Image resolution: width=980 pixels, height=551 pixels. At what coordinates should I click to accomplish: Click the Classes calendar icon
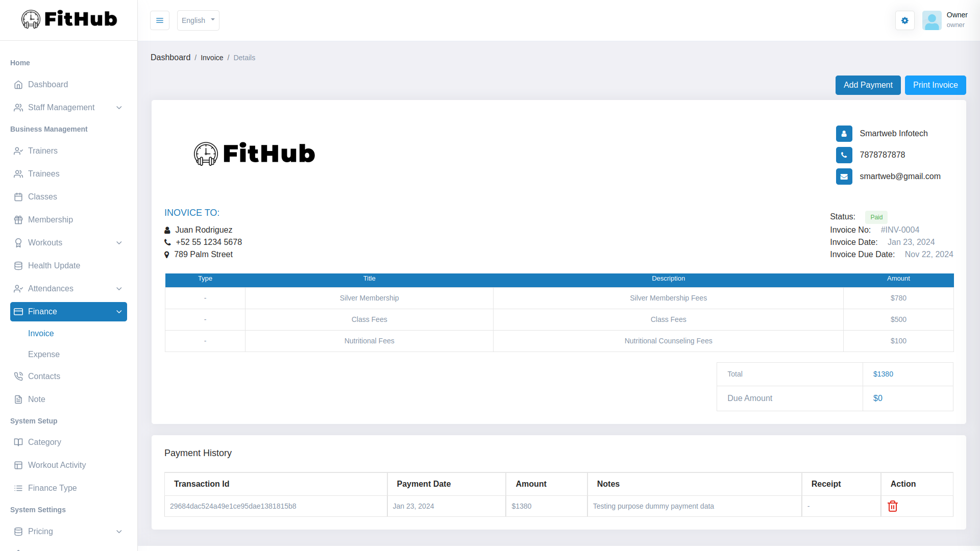(19, 196)
